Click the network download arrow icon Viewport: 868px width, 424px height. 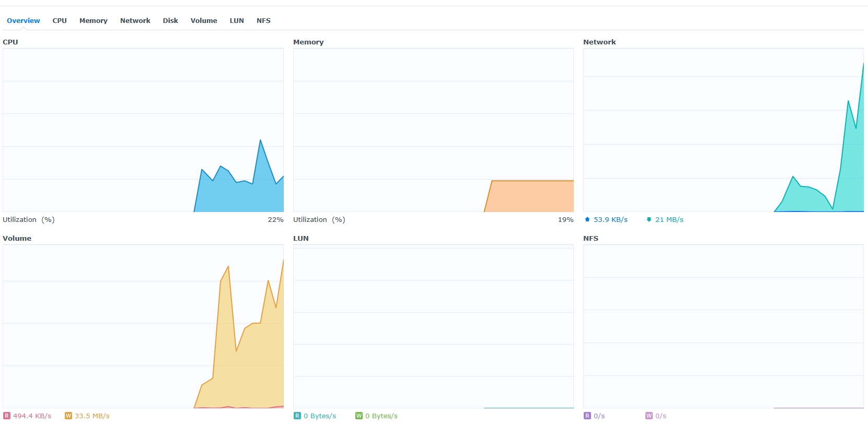pyautogui.click(x=649, y=220)
